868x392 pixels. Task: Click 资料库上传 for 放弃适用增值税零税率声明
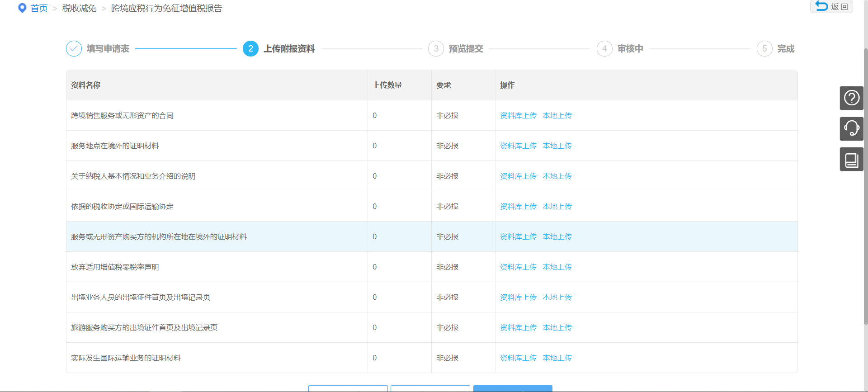pyautogui.click(x=518, y=267)
